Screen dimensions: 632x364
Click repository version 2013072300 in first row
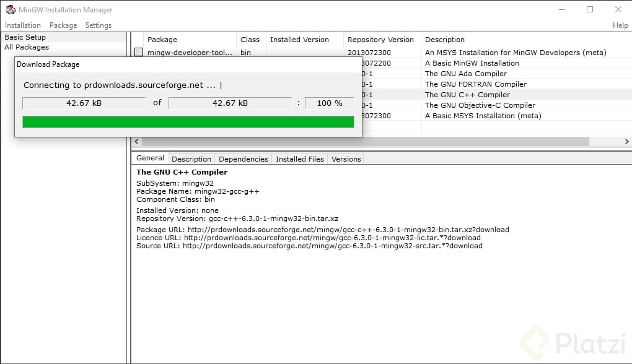[x=369, y=53]
